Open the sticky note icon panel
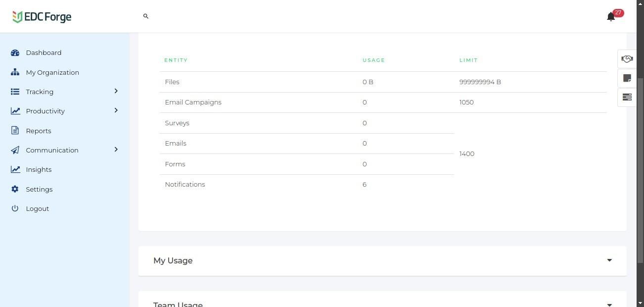This screenshot has height=307, width=644. click(627, 78)
